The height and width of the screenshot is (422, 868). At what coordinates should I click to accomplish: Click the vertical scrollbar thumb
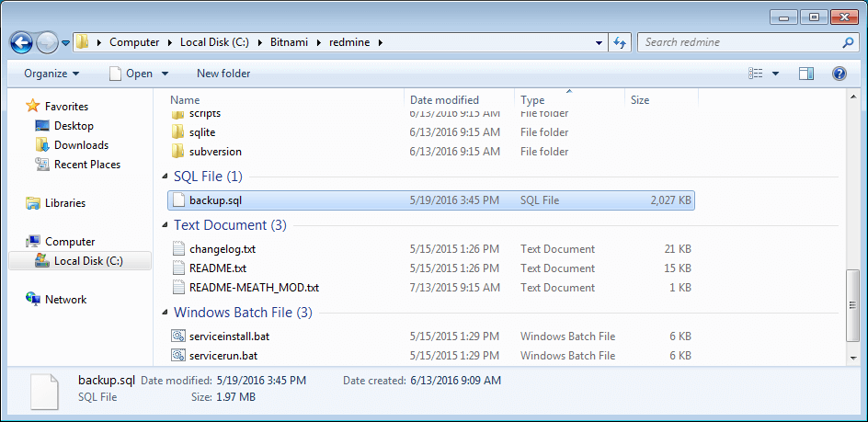point(853,305)
